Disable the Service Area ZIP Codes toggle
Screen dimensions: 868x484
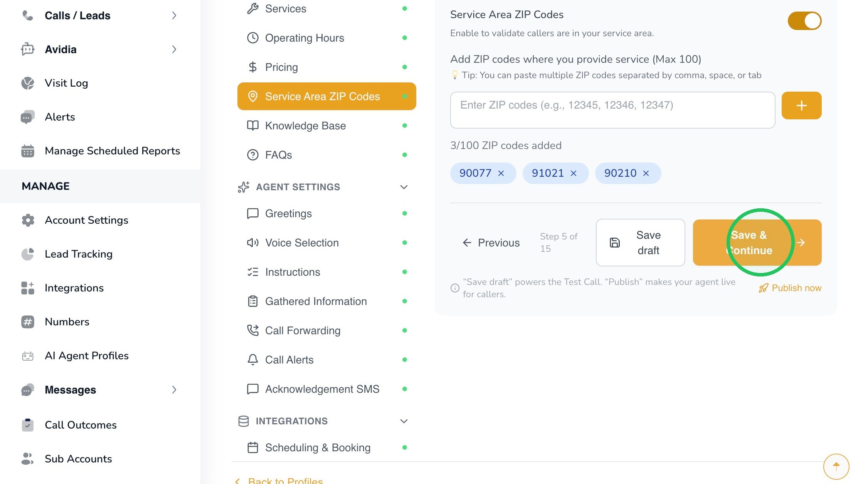tap(804, 21)
